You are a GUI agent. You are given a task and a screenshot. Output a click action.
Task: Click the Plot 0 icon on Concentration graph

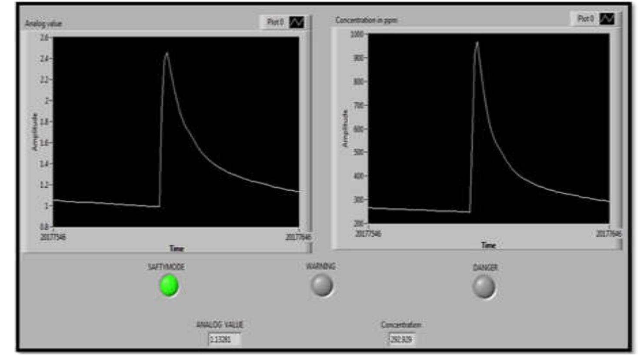(x=607, y=19)
